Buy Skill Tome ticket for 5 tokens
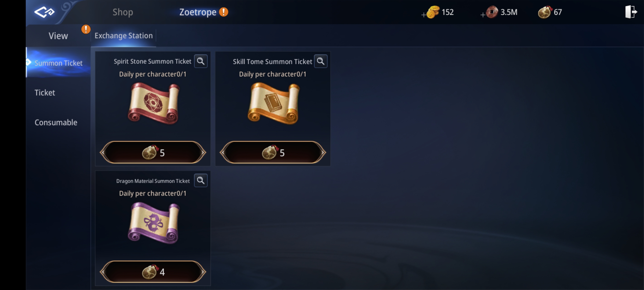644x290 pixels. pyautogui.click(x=273, y=152)
